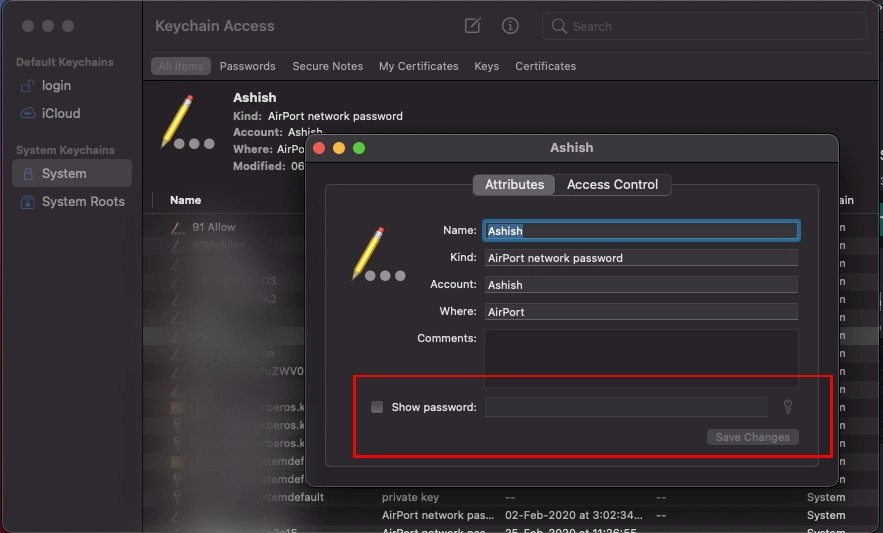Image resolution: width=883 pixels, height=533 pixels.
Task: Click the Account field in the dialog
Action: (641, 285)
